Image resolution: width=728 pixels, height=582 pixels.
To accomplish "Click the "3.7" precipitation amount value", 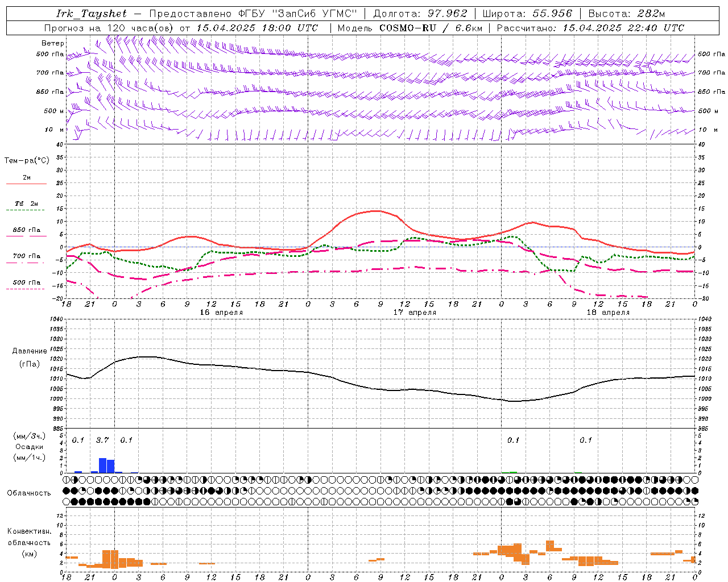I will click(x=102, y=440).
